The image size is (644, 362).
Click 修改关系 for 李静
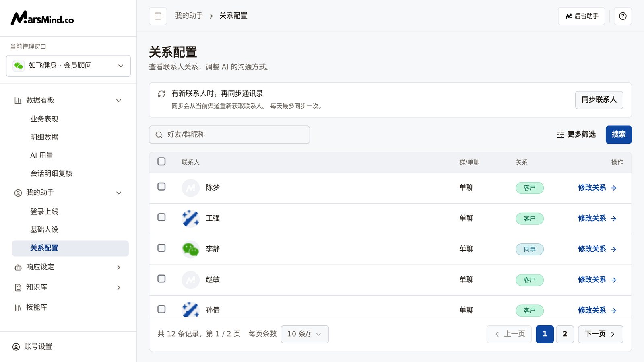point(597,249)
